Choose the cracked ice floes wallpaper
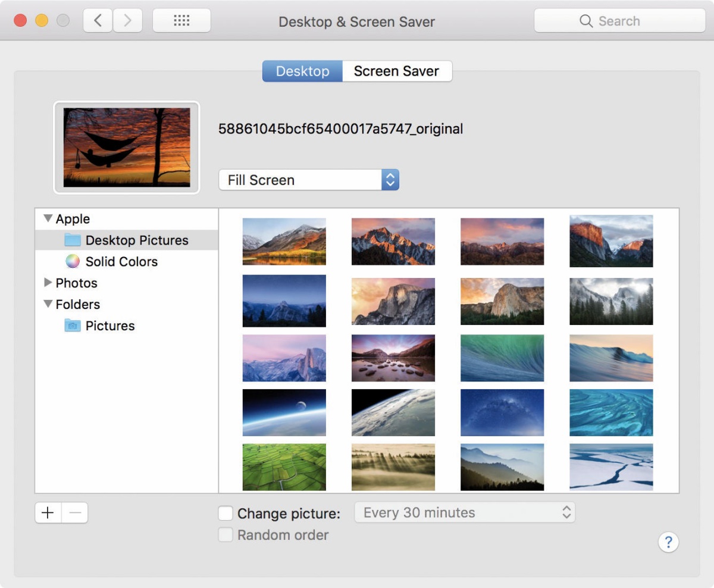Screen dimensions: 714x588 (x=611, y=467)
